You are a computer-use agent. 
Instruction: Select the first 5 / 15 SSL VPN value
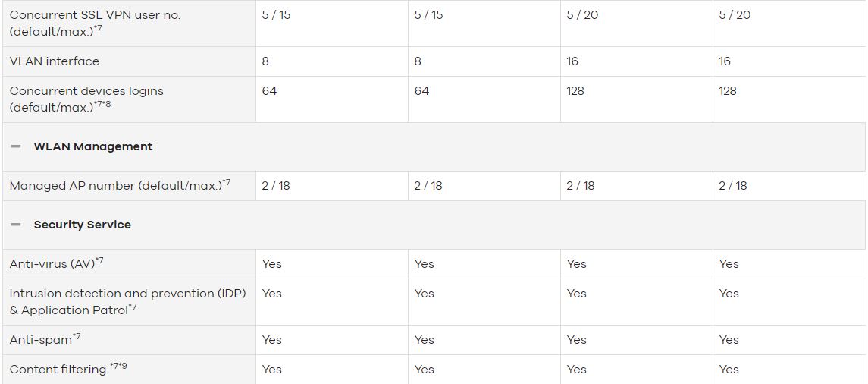(276, 15)
